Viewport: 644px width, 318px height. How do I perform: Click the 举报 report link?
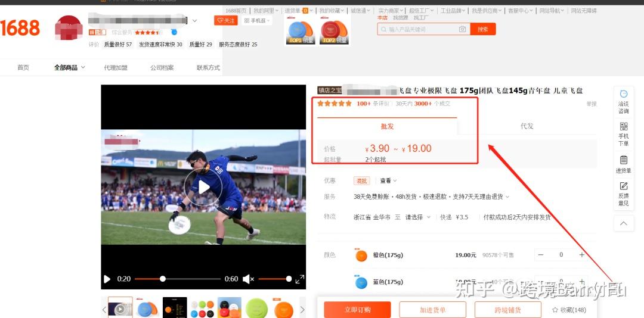(592, 104)
